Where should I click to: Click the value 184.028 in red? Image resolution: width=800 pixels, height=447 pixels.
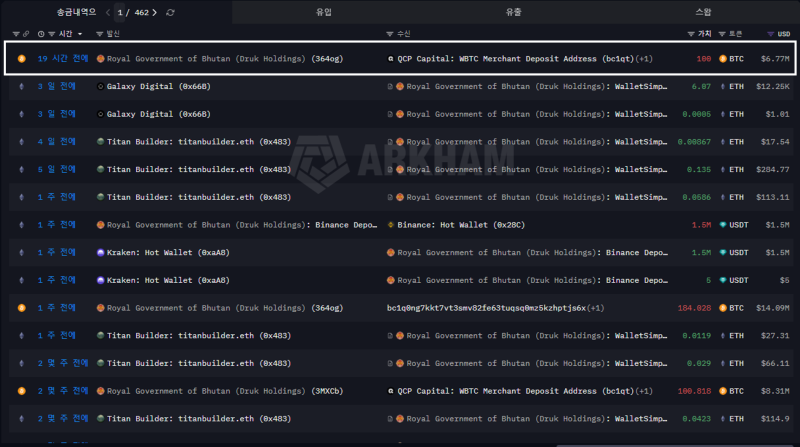tap(694, 308)
